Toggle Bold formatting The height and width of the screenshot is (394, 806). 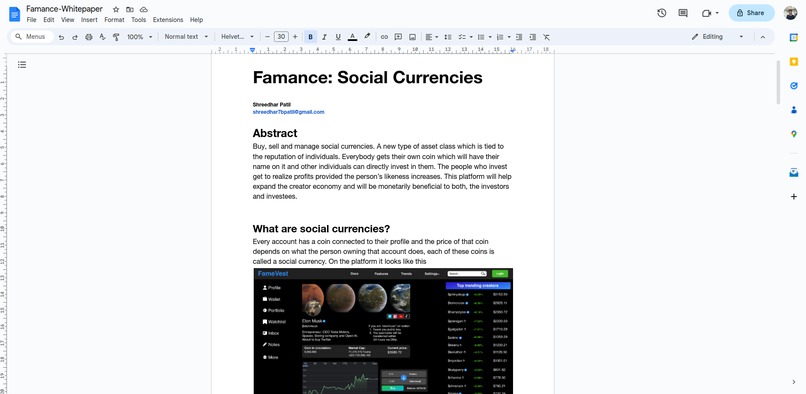coord(310,37)
